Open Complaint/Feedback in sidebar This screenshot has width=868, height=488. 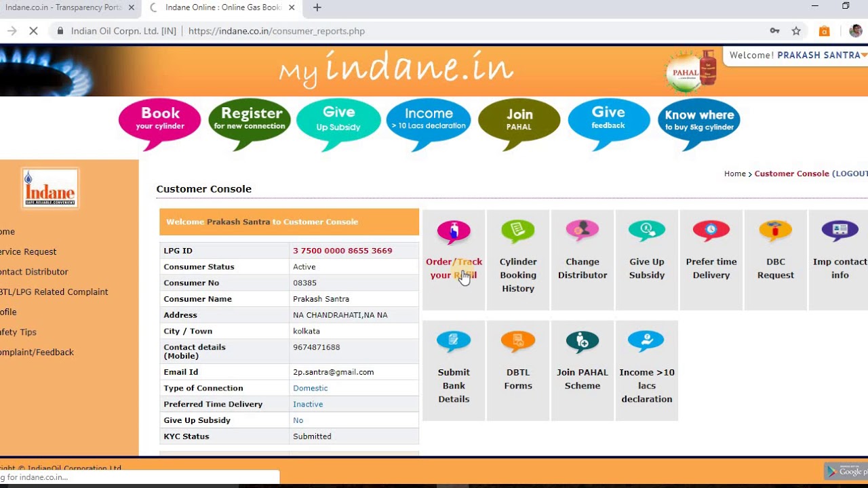(x=37, y=352)
